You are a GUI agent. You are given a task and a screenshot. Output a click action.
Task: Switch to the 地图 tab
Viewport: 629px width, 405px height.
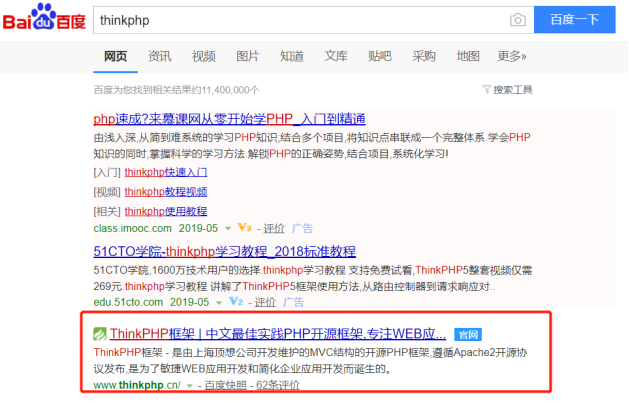point(468,56)
